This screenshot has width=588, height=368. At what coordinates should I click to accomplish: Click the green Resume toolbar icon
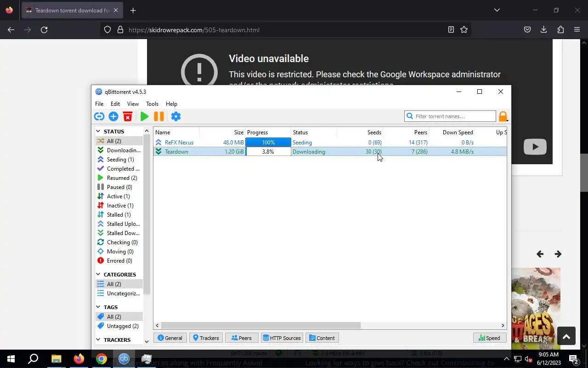[144, 116]
